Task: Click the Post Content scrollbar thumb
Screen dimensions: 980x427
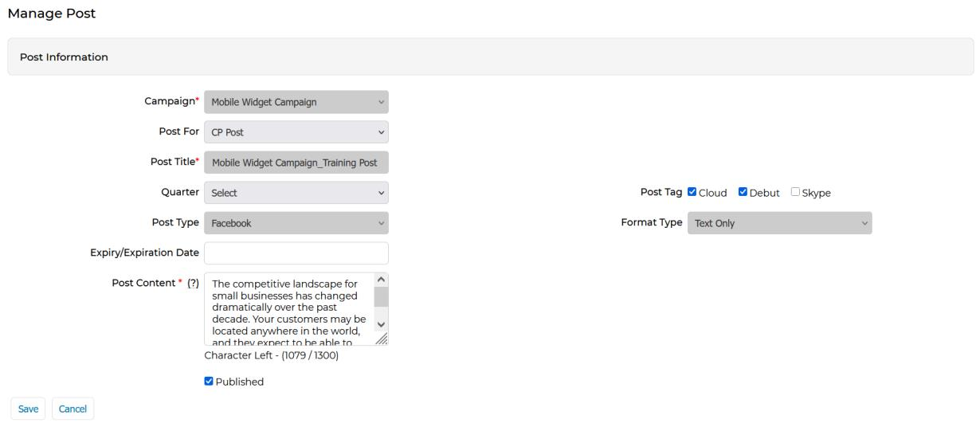Action: pos(381,297)
